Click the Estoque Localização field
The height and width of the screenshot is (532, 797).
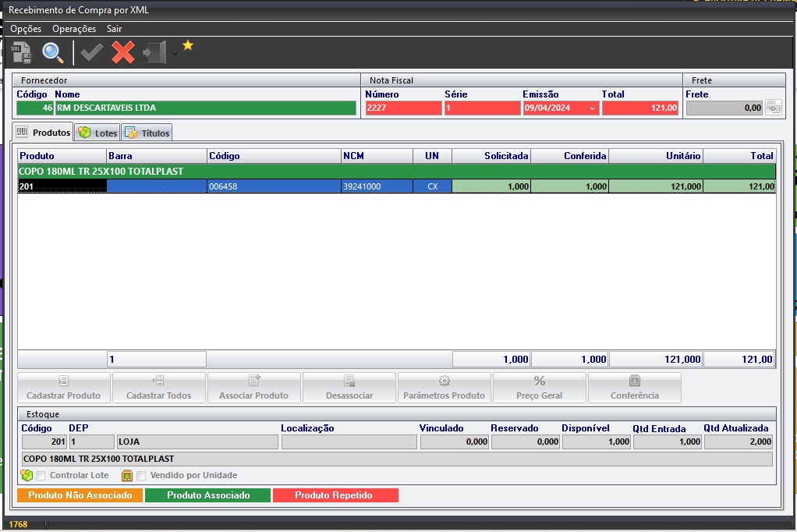pos(349,442)
